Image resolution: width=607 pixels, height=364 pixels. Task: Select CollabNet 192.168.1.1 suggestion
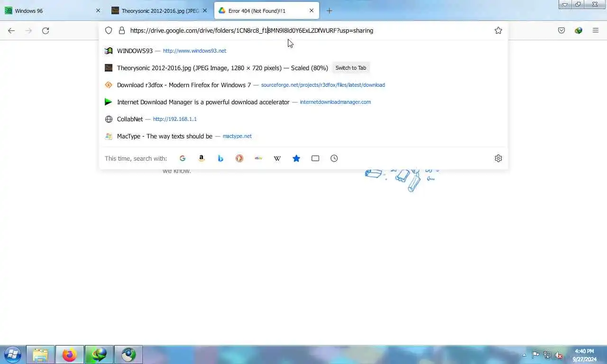[303, 119]
